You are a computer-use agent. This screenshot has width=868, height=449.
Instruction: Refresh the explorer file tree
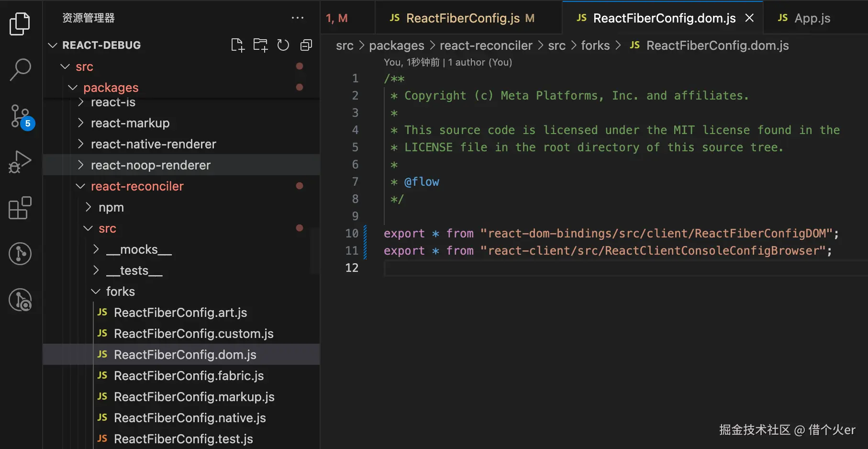(x=283, y=45)
